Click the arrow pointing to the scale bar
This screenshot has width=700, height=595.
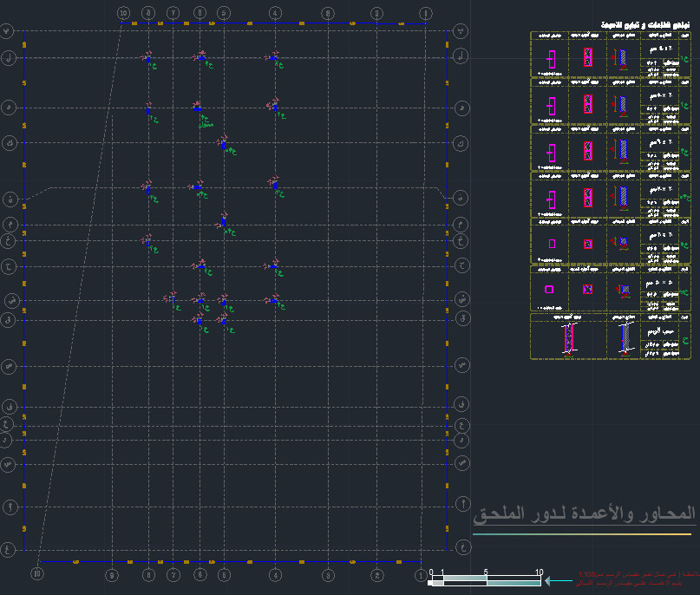click(x=560, y=582)
